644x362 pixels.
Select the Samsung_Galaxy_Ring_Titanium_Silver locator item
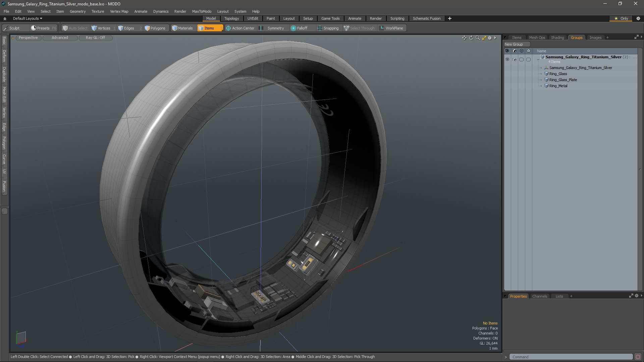[x=581, y=68]
